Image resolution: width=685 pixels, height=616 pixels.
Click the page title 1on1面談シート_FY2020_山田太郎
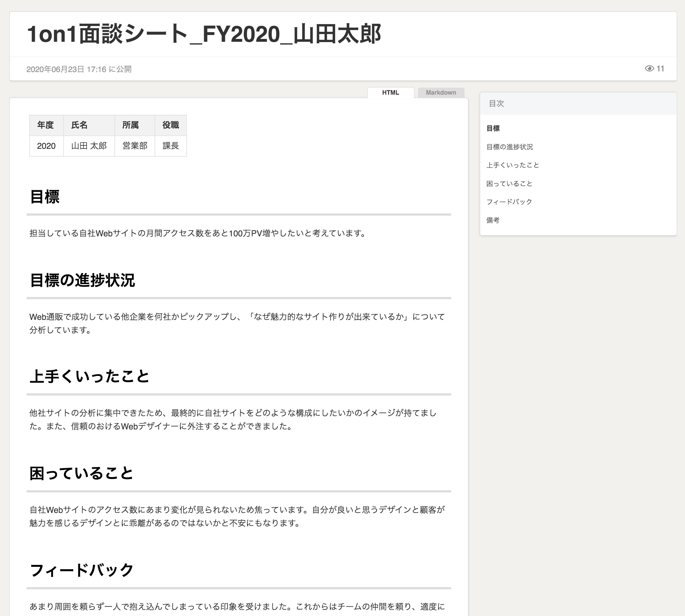[204, 34]
